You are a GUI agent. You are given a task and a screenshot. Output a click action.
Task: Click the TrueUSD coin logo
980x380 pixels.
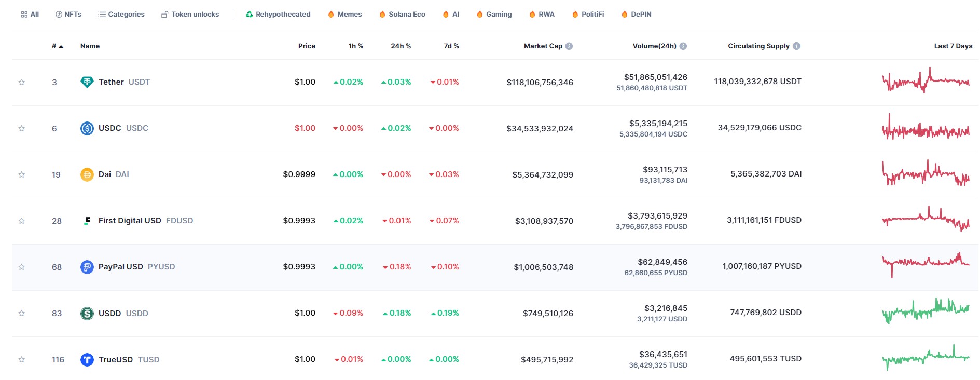pos(87,359)
